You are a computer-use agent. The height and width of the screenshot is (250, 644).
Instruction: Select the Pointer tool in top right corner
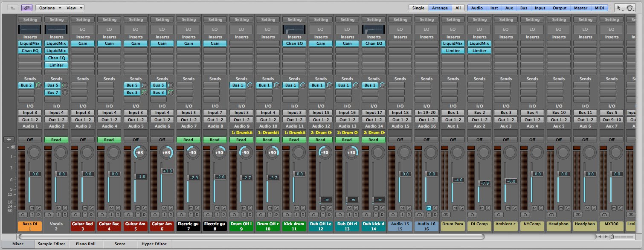[619, 8]
